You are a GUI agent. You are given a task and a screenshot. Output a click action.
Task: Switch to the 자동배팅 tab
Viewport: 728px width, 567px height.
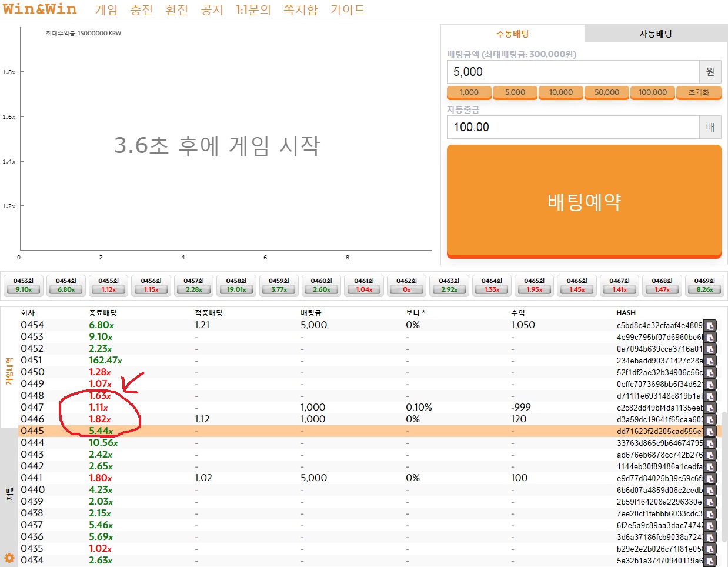656,34
